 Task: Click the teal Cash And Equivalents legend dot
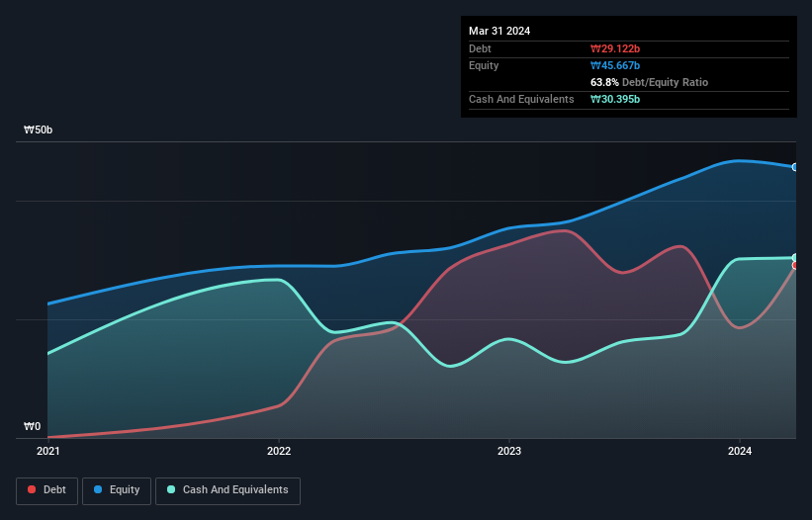pyautogui.click(x=171, y=489)
